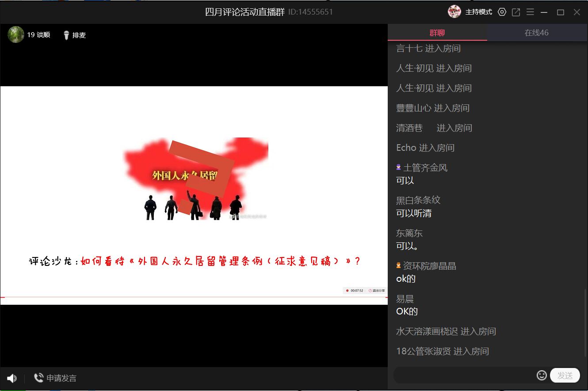
Task: Mute the speaker at bottom left
Action: click(x=12, y=378)
